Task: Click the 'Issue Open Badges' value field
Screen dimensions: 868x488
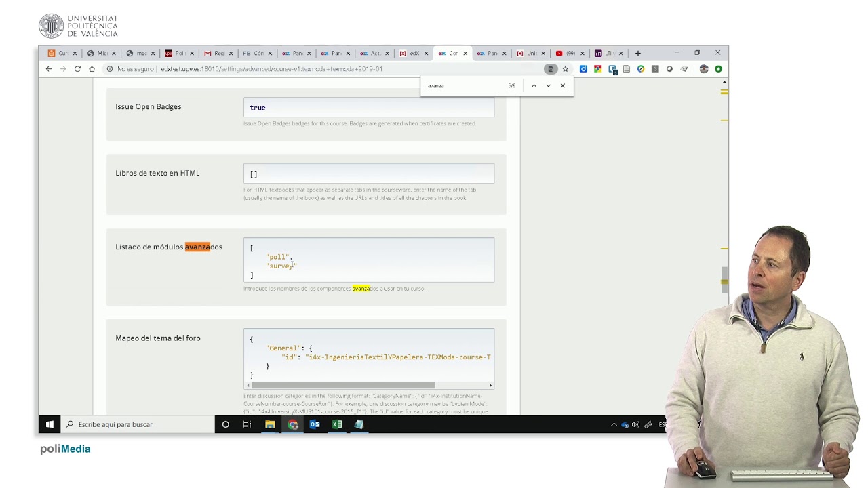Action: 369,107
